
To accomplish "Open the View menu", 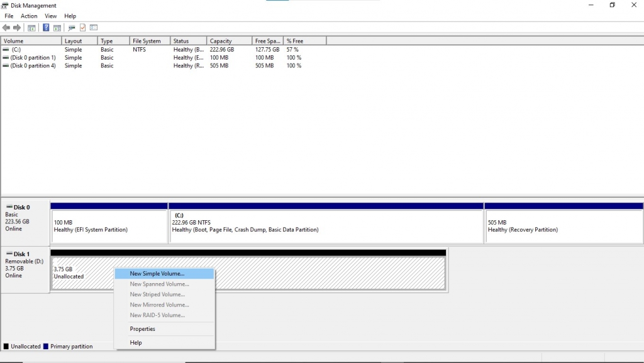I will coord(50,16).
